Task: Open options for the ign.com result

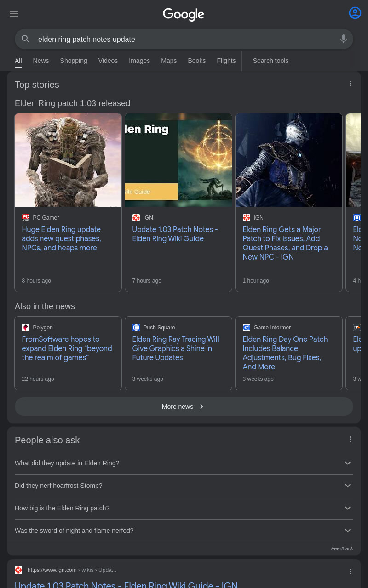Action: pyautogui.click(x=351, y=571)
